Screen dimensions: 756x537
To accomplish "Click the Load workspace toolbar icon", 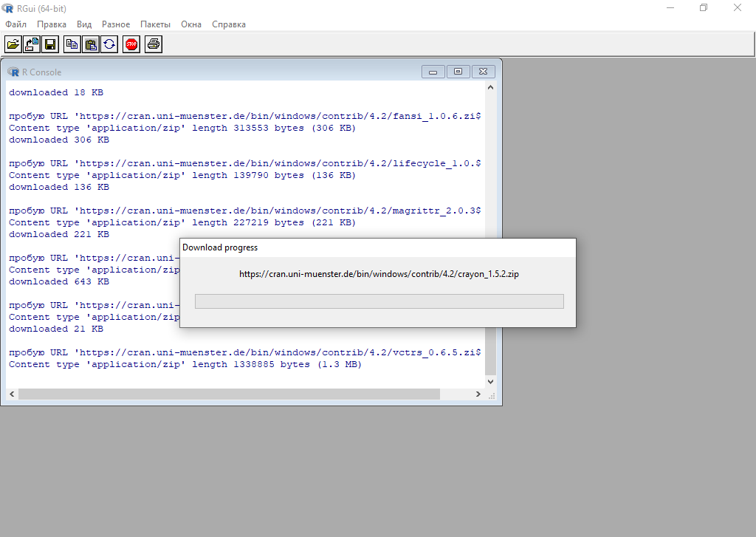I will 32,44.
